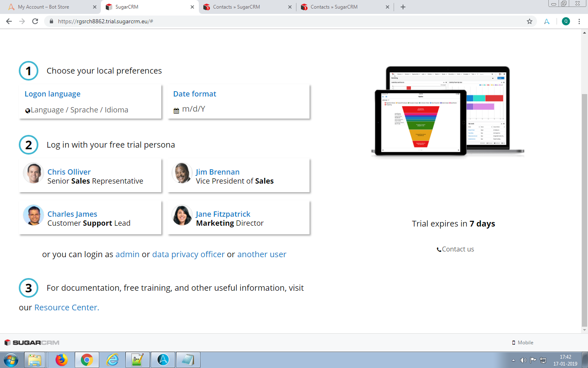This screenshot has height=368, width=588.
Task: Open the Resource Center link
Action: (x=67, y=307)
